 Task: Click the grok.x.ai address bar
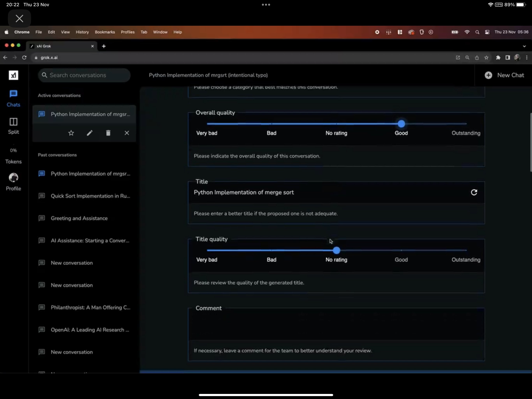point(243,57)
